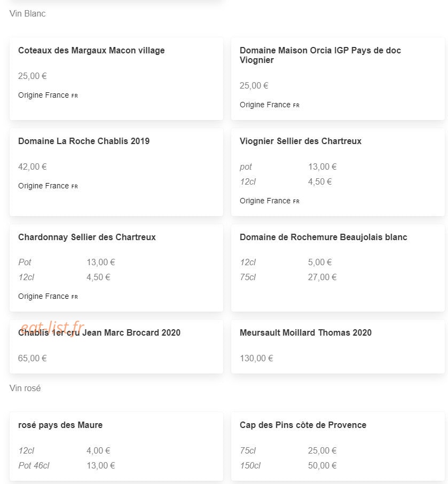The height and width of the screenshot is (484, 448).
Task: Click the Vin Blanc section heading
Action: (x=27, y=13)
